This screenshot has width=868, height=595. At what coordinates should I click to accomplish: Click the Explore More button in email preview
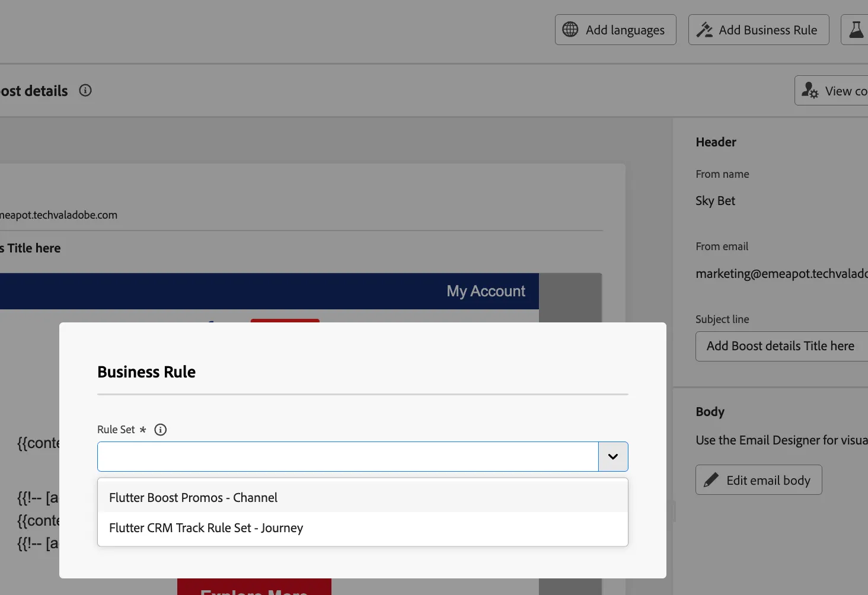coord(254,587)
